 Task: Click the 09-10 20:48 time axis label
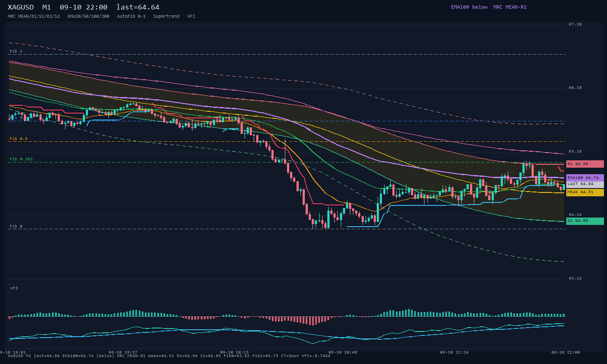coord(343,352)
